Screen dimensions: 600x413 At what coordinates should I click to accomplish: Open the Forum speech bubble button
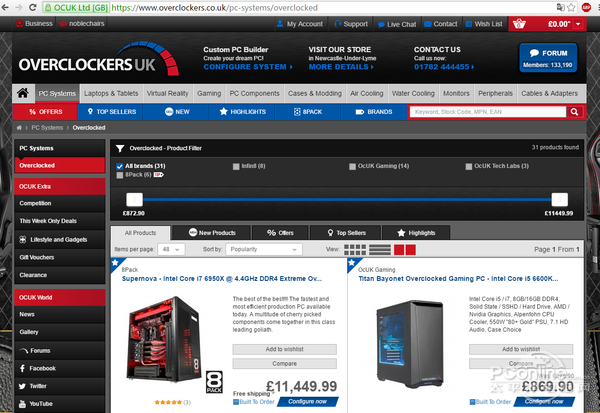pos(548,58)
